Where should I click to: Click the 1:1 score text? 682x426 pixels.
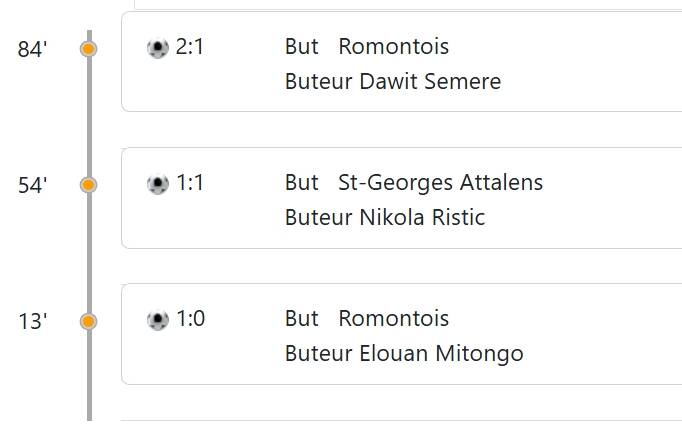coord(190,182)
